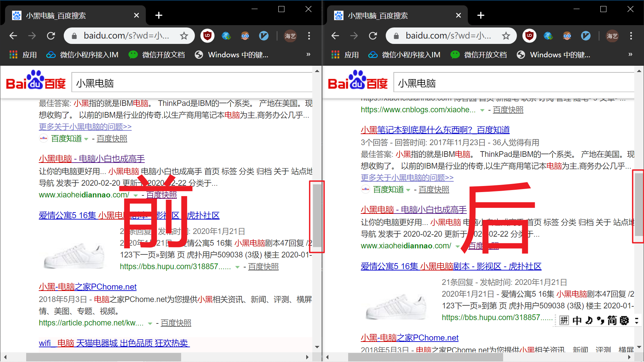The width and height of the screenshot is (644, 362).
Task: Open the globe refresh extension icon
Action: 226,36
